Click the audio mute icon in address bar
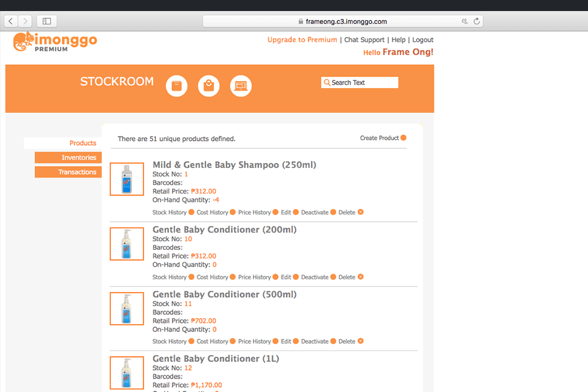 [x=464, y=21]
